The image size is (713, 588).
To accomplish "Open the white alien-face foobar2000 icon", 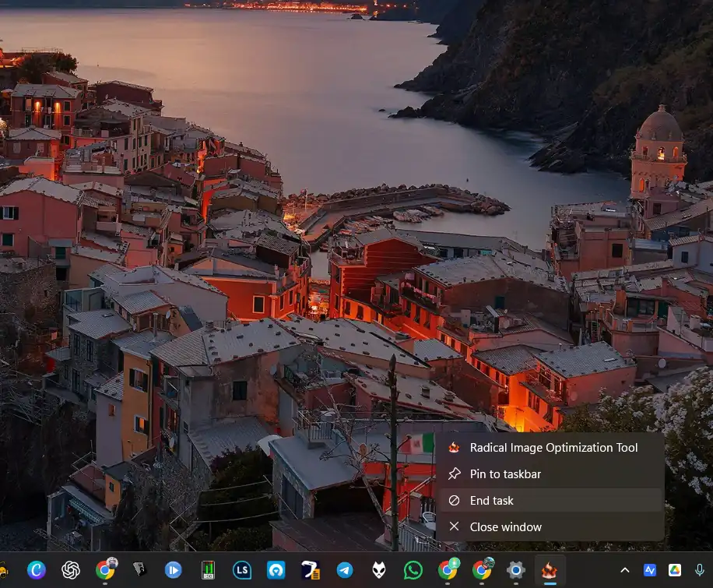I will pyautogui.click(x=379, y=570).
